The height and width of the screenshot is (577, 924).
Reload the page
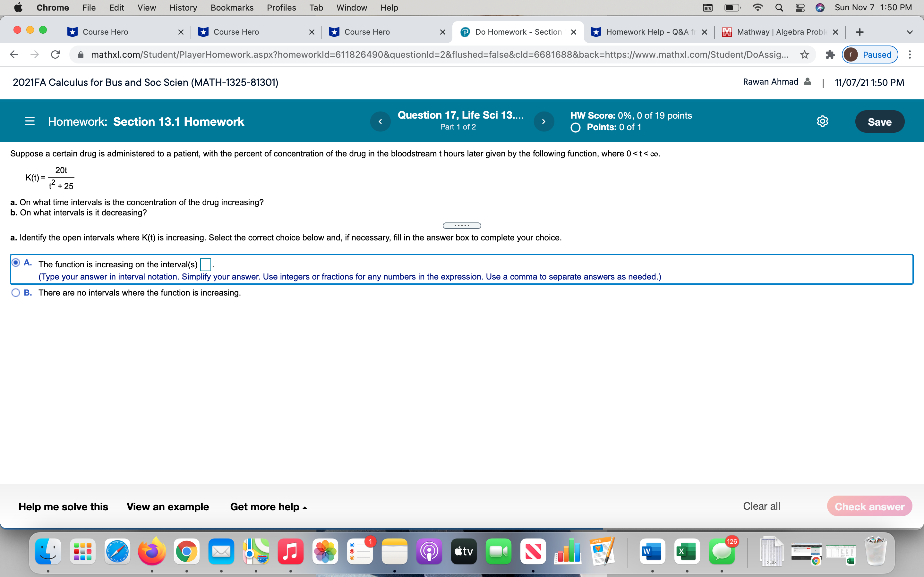point(55,54)
